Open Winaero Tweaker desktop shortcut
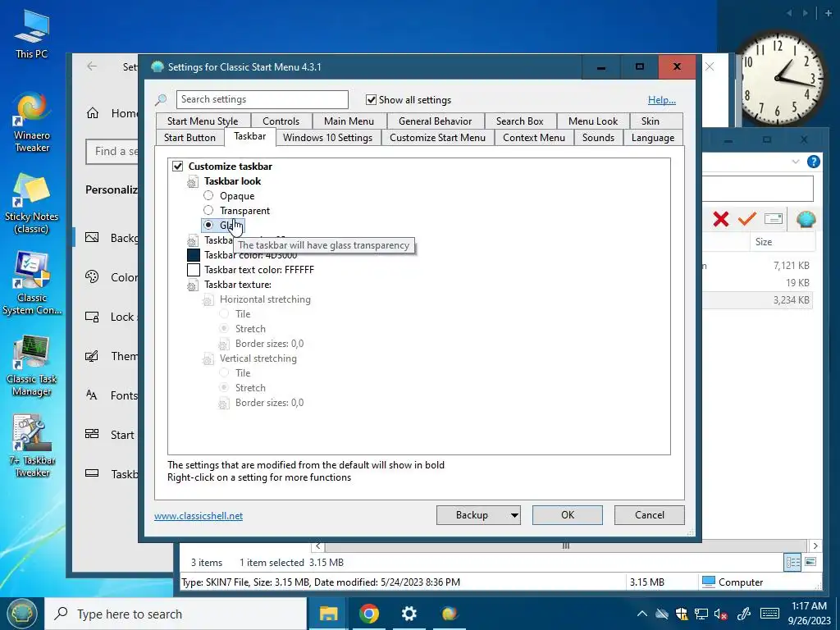The width and height of the screenshot is (840, 630). pyautogui.click(x=32, y=123)
